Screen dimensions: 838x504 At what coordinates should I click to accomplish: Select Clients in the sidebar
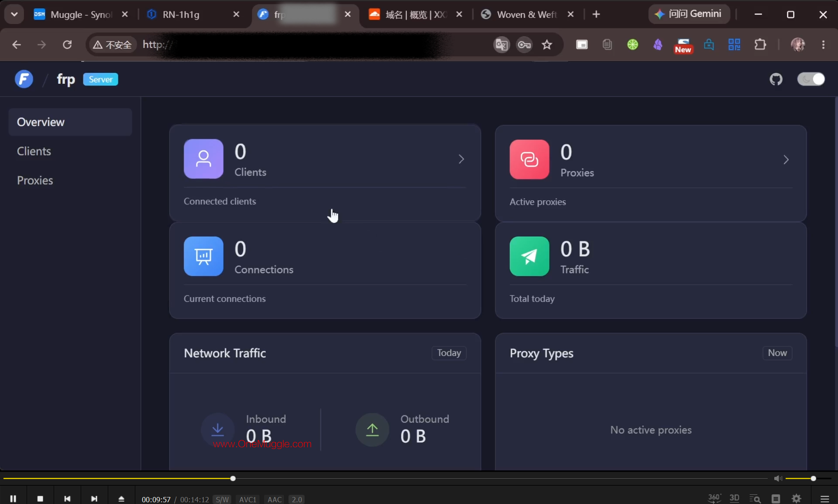pos(34,151)
